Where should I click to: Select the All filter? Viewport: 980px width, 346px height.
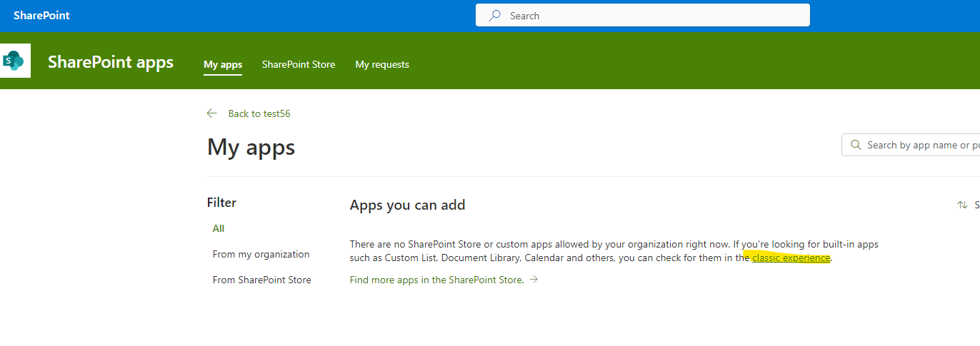coord(219,228)
